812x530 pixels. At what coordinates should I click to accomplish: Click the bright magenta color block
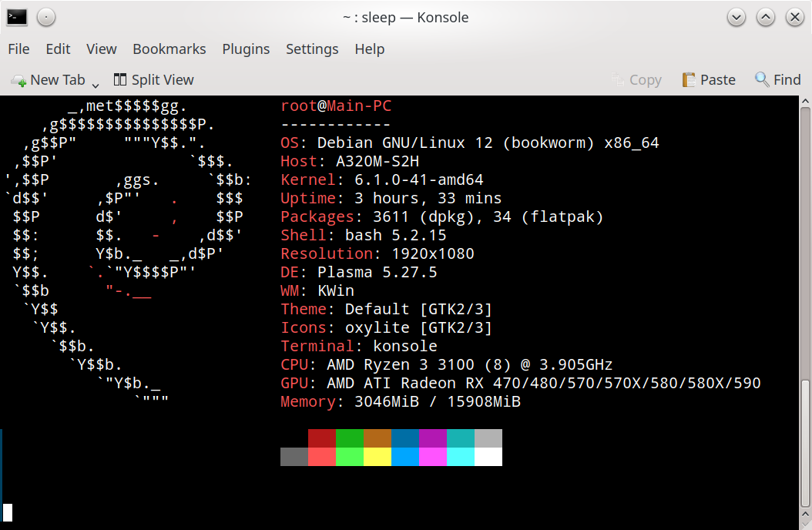[x=433, y=457]
